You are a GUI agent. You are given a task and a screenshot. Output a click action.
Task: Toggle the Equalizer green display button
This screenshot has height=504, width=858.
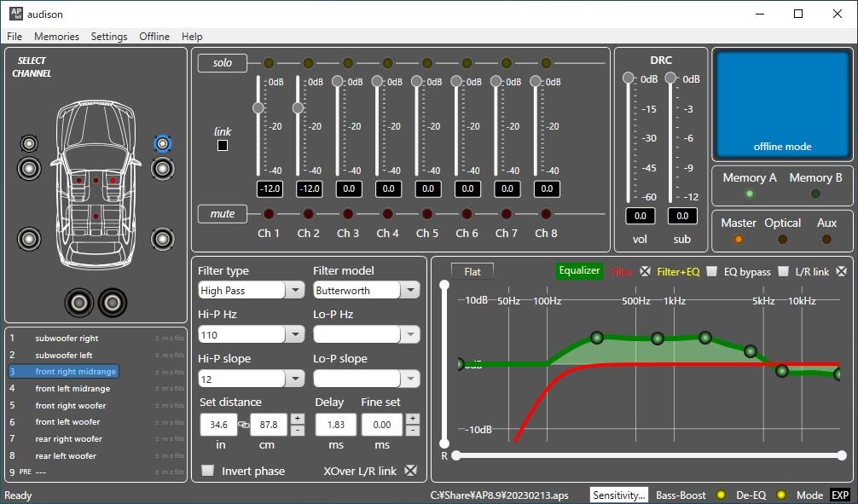pos(579,271)
